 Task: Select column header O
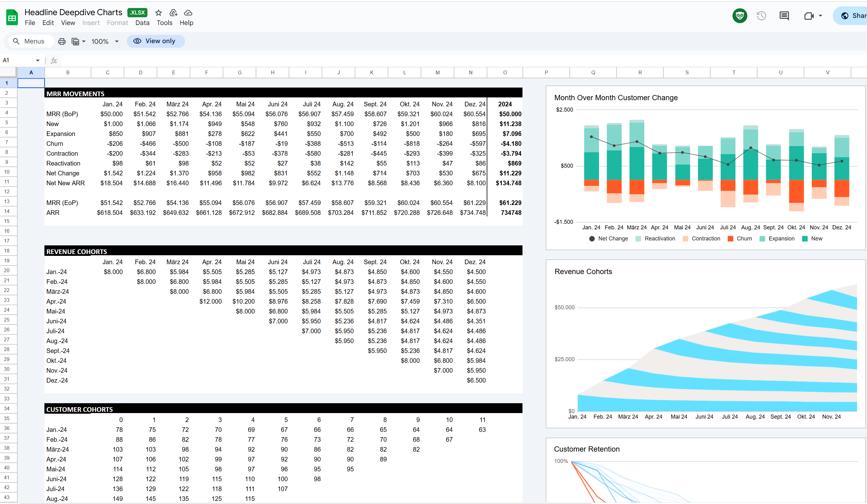click(505, 72)
